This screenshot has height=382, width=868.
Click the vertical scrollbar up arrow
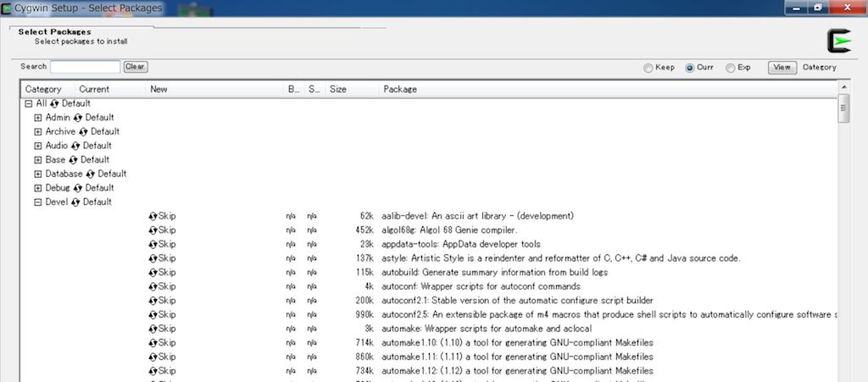click(x=843, y=86)
